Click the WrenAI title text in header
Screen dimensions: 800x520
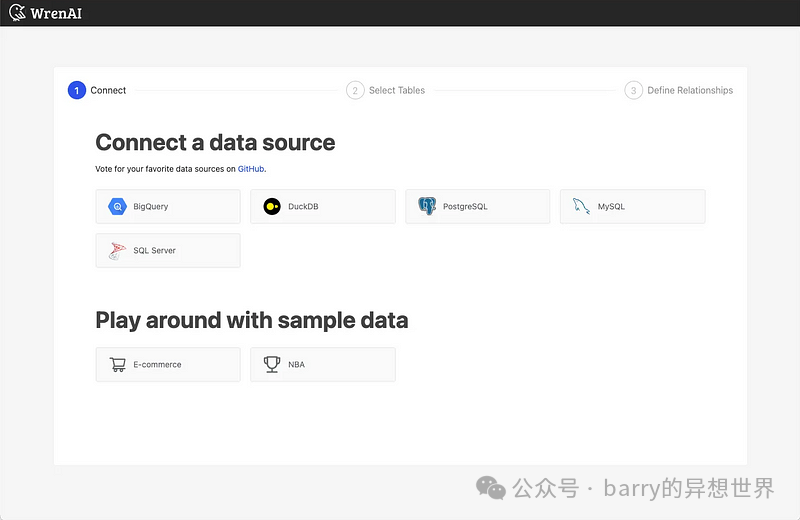tap(56, 13)
